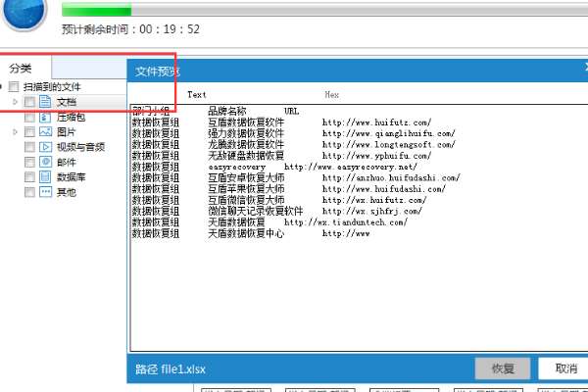Select the 数据库 tree label
The width and height of the screenshot is (588, 392).
point(72,177)
